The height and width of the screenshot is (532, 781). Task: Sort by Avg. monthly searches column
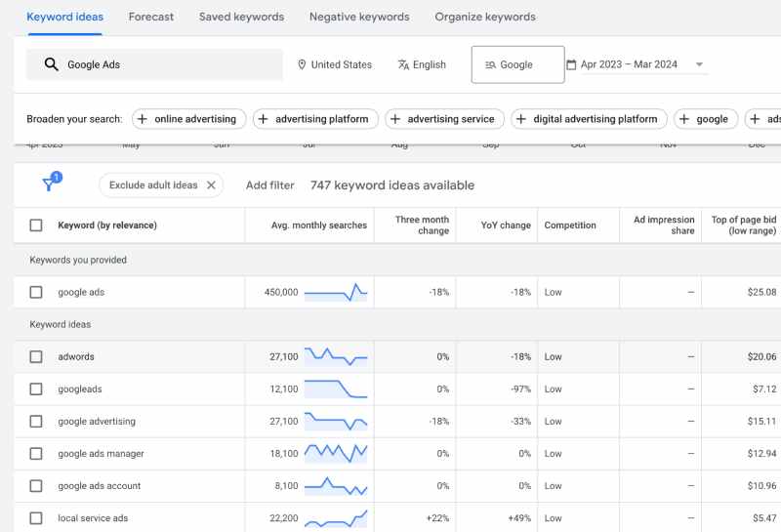319,225
